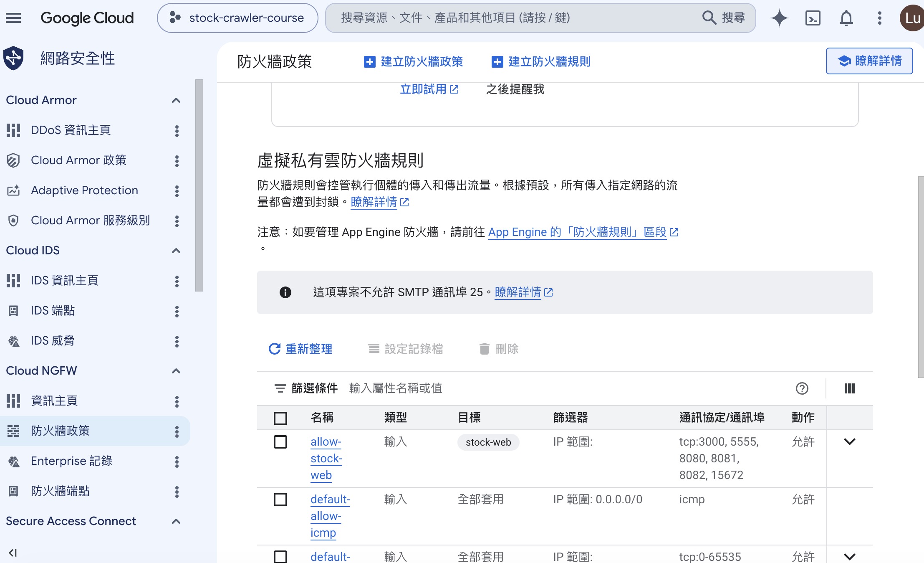Collapse the Cloud IDS section

coord(176,251)
